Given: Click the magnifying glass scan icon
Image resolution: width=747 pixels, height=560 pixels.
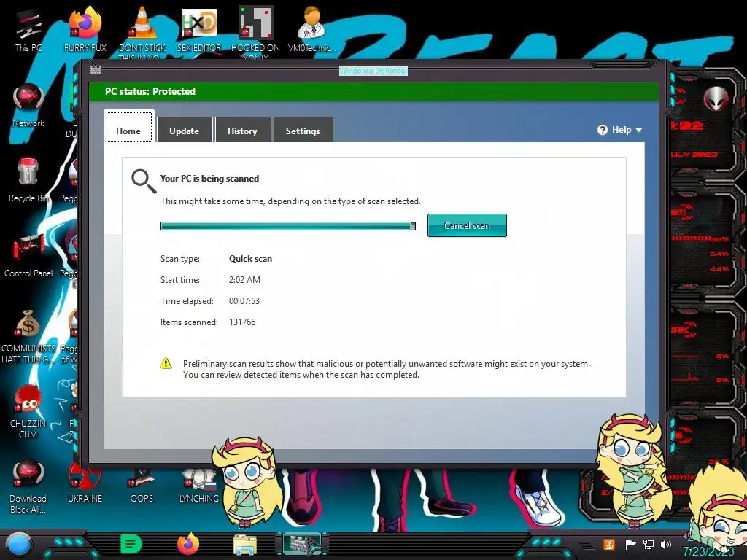Looking at the screenshot, I should [144, 182].
